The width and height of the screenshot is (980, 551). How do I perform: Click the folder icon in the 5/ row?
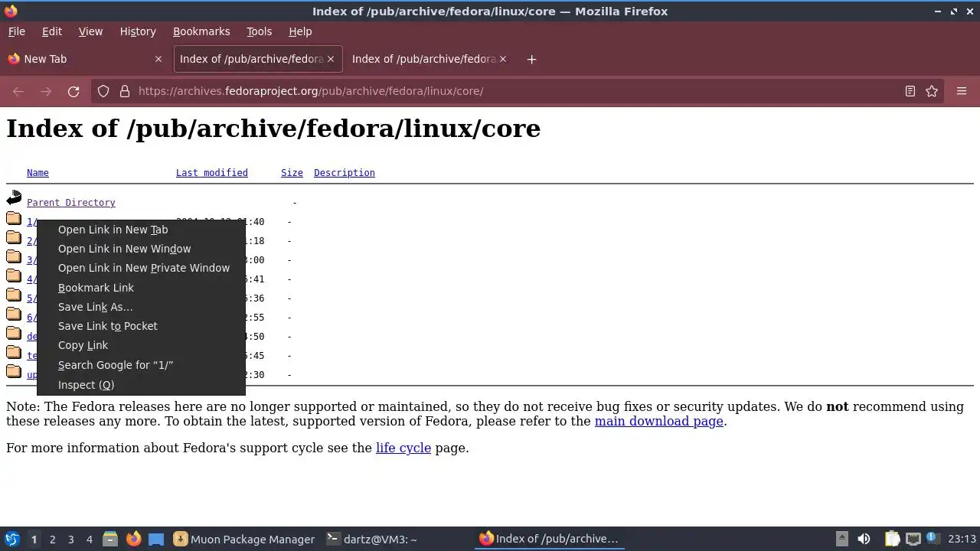(x=14, y=295)
